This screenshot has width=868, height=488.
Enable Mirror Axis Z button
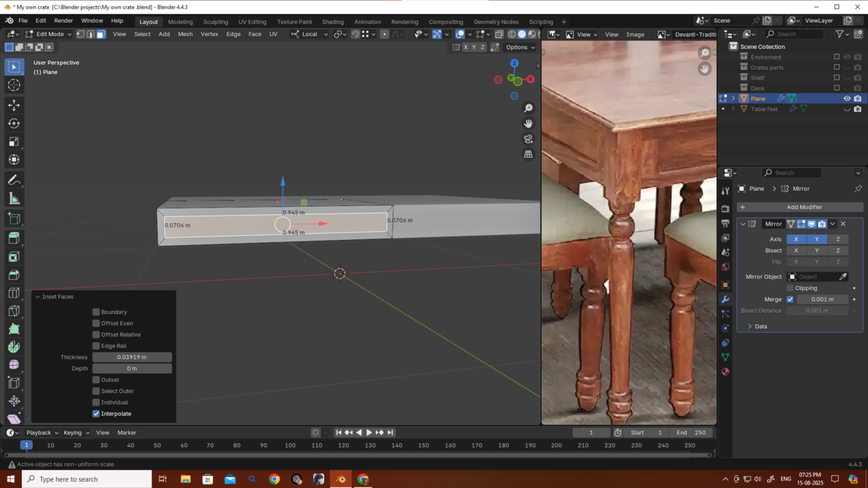[x=837, y=239]
